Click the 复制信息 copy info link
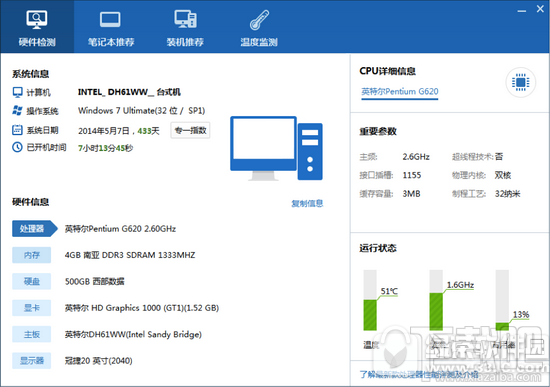Image resolution: width=550 pixels, height=387 pixels. coord(307,203)
